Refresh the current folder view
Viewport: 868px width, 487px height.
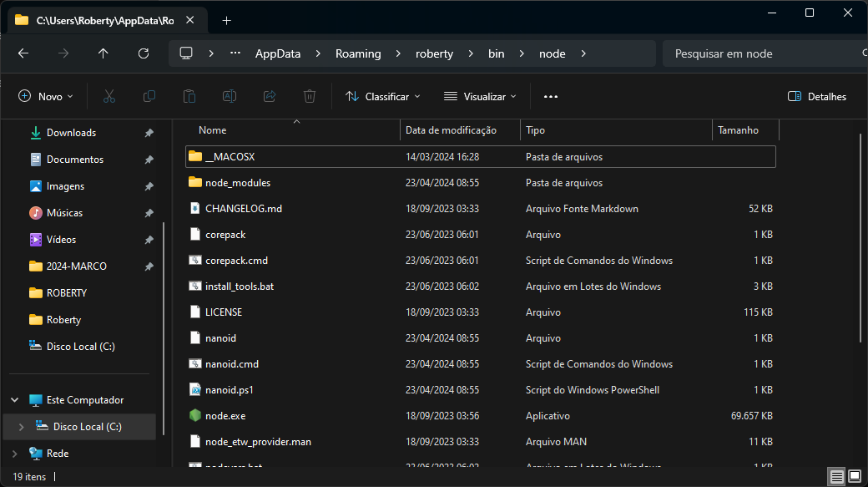tap(144, 53)
